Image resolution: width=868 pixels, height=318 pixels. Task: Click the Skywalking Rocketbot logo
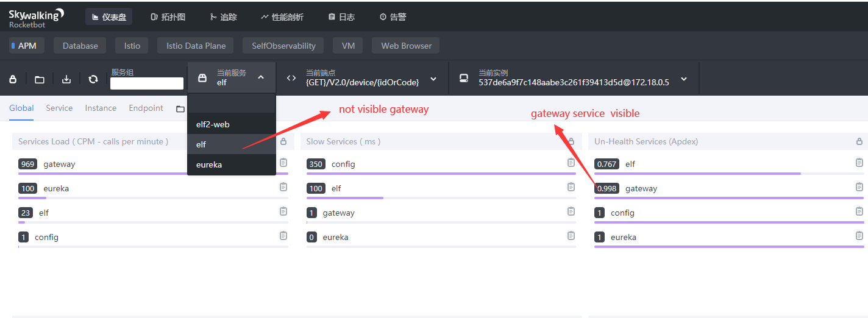[37, 18]
